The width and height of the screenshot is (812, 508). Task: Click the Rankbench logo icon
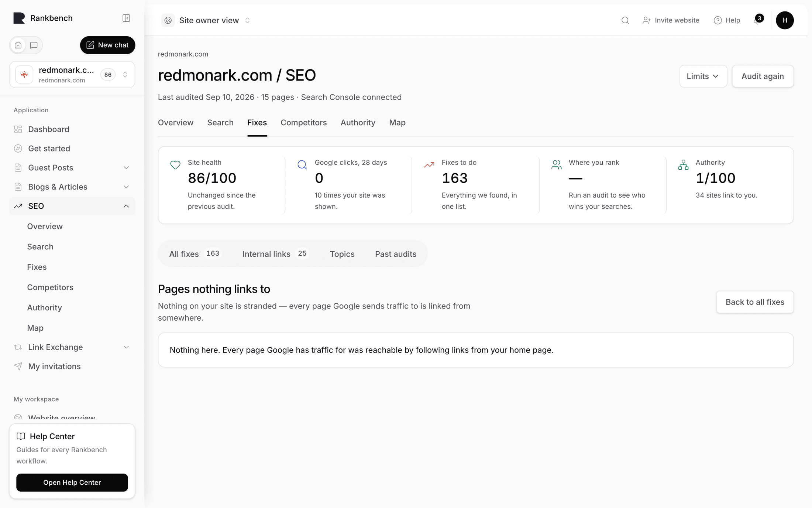click(19, 18)
